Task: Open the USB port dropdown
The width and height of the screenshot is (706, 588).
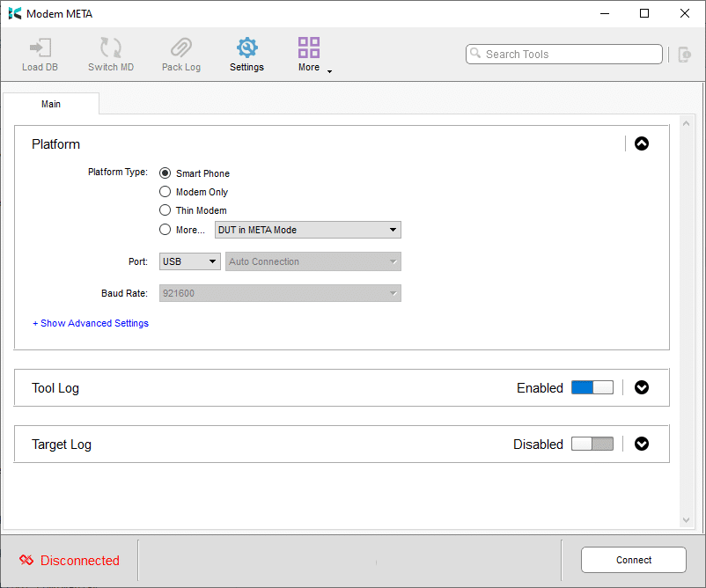Action: [x=189, y=261]
